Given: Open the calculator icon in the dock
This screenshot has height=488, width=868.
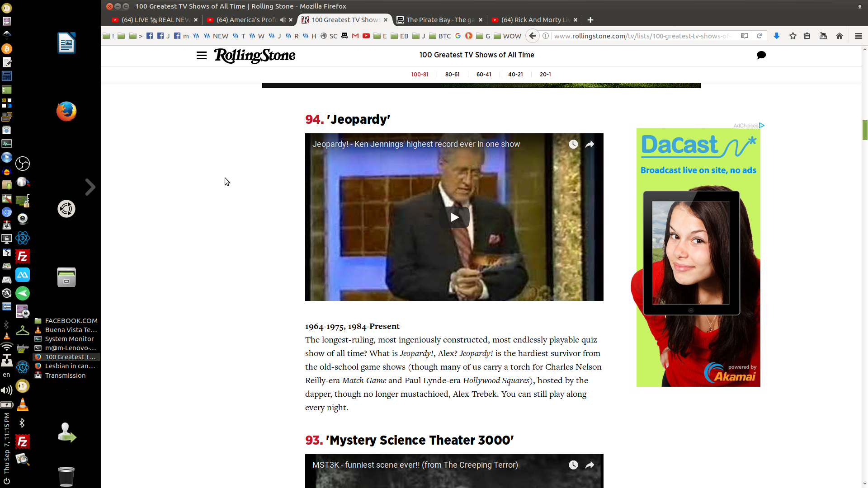Looking at the screenshot, I should click(7, 76).
